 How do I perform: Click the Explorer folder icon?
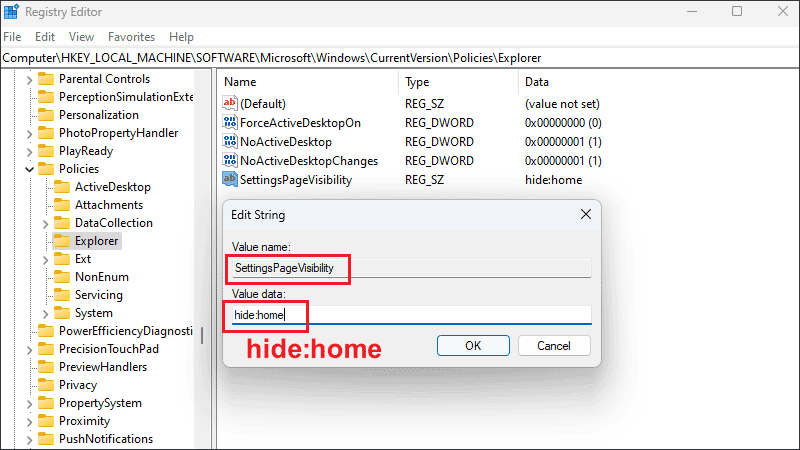[62, 240]
